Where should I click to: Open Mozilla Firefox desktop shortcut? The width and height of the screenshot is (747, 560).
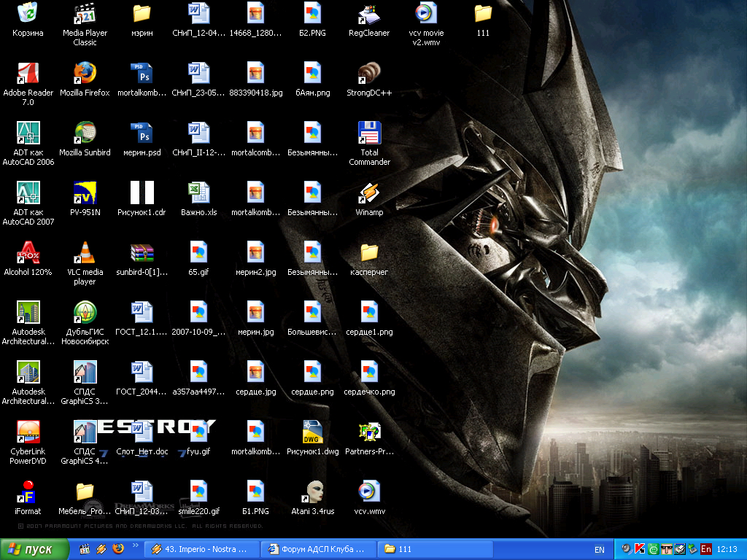click(85, 73)
